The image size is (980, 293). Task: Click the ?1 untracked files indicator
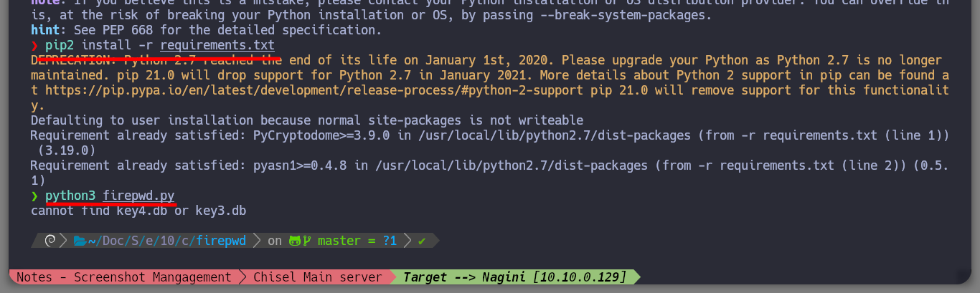tap(390, 241)
